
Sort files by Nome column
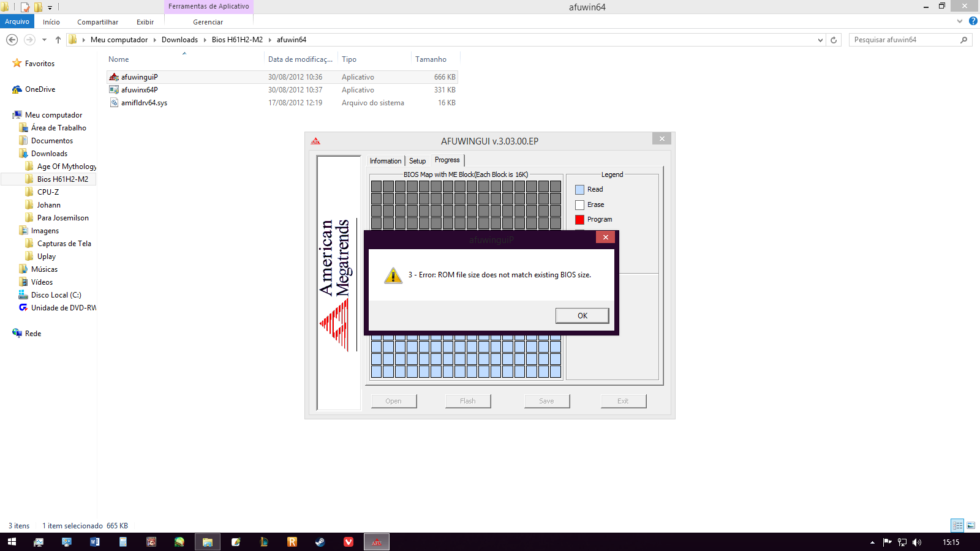coord(119,59)
